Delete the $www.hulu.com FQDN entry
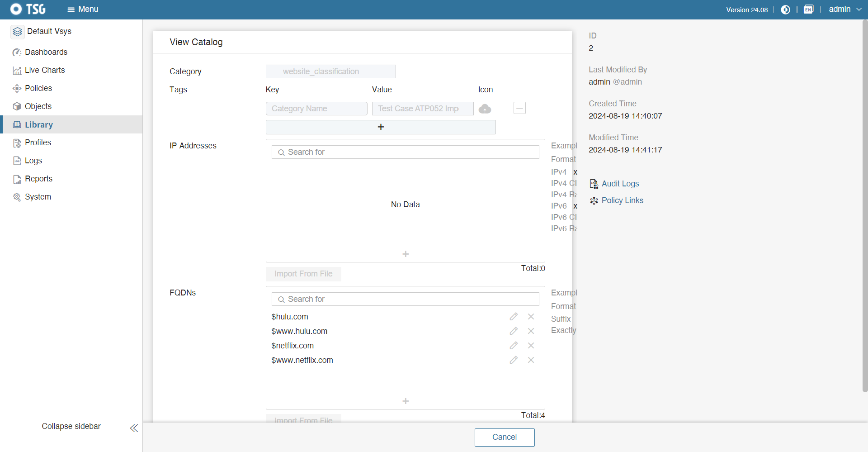This screenshot has height=452, width=868. (x=531, y=331)
